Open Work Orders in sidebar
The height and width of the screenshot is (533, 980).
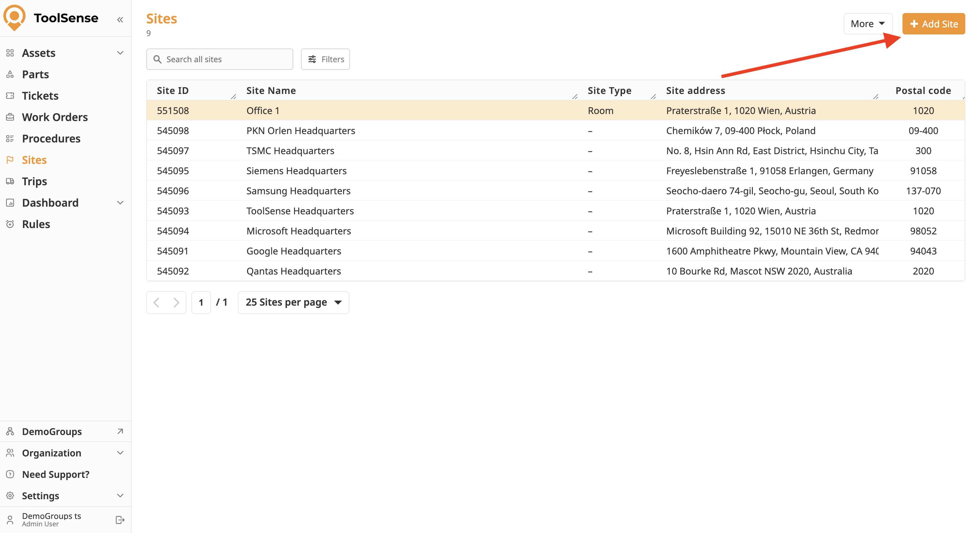pyautogui.click(x=55, y=117)
